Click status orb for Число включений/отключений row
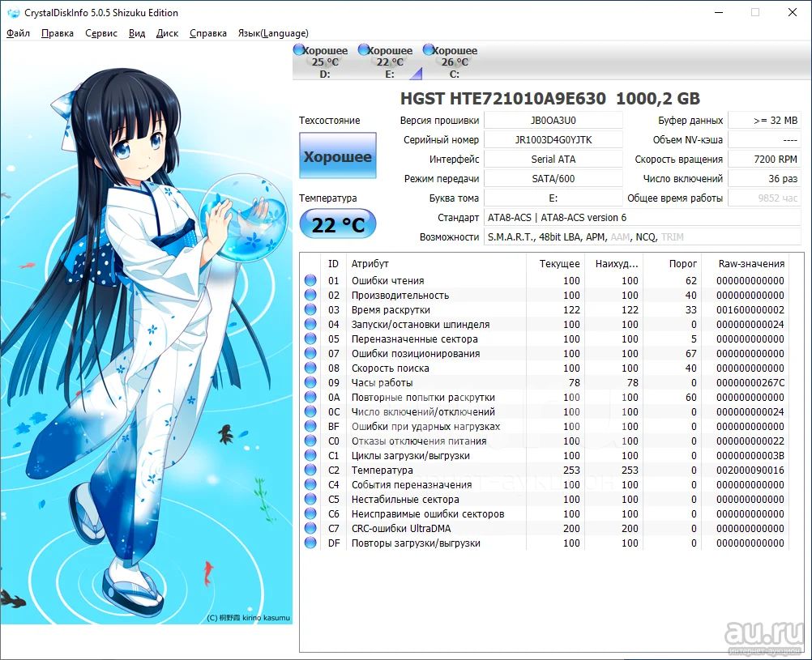The image size is (812, 660). (310, 411)
